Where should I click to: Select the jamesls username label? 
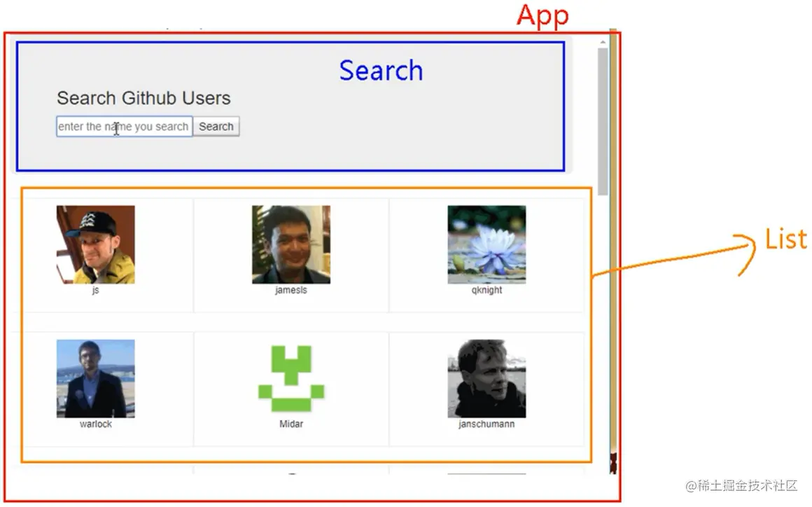point(291,290)
